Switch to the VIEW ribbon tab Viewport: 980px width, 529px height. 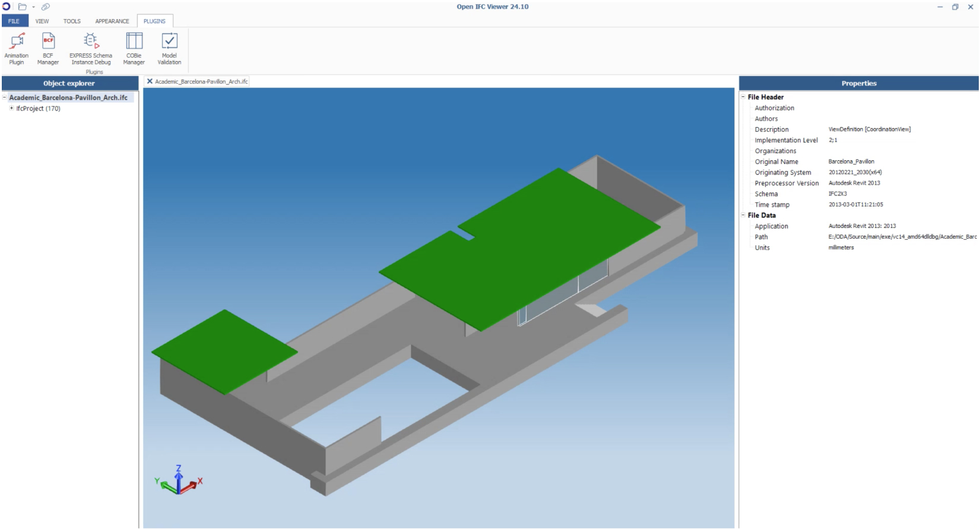[x=42, y=21]
